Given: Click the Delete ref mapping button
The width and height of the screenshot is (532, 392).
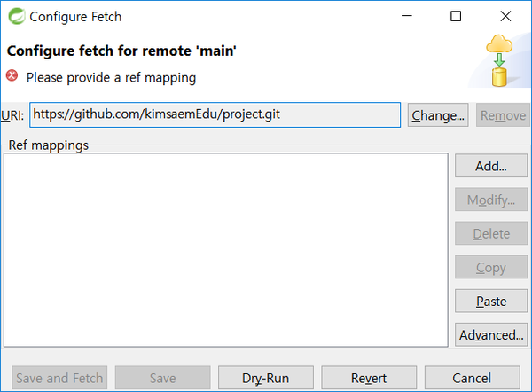Looking at the screenshot, I should click(x=491, y=233).
